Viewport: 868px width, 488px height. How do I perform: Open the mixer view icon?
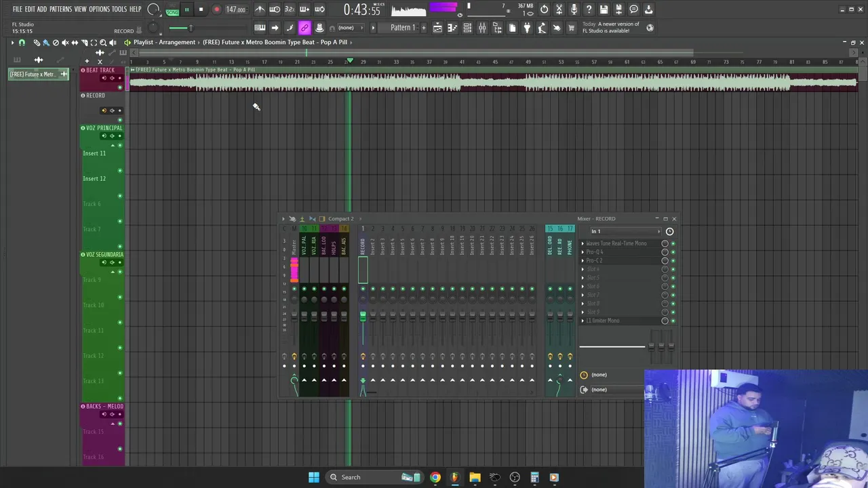[x=482, y=28]
